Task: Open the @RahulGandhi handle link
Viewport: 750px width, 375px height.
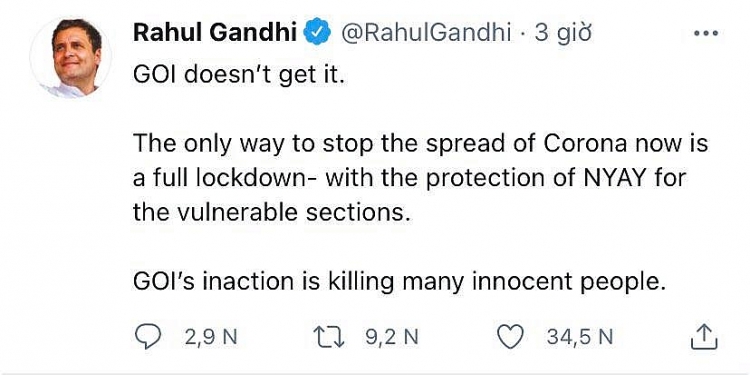Action: coord(425,34)
